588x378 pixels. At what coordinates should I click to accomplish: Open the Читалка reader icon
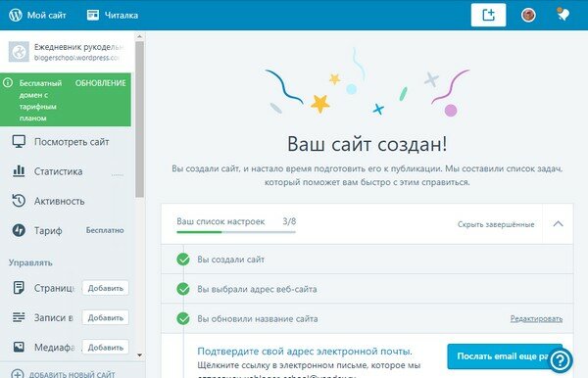[93, 15]
